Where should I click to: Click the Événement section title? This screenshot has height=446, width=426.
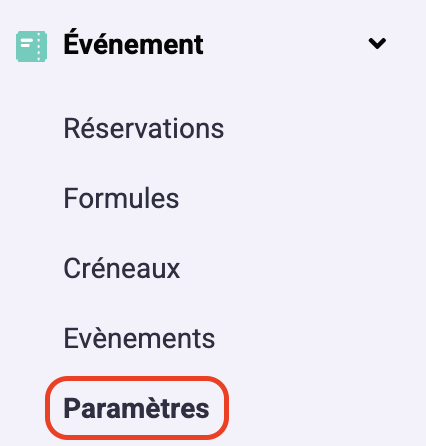133,43
